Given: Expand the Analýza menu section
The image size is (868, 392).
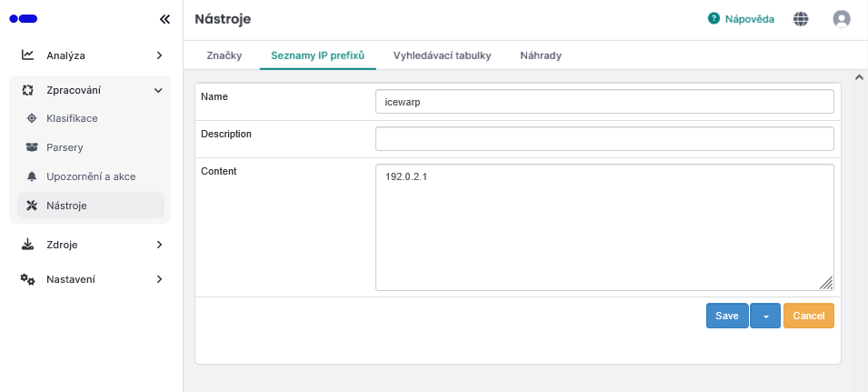Looking at the screenshot, I should 90,55.
